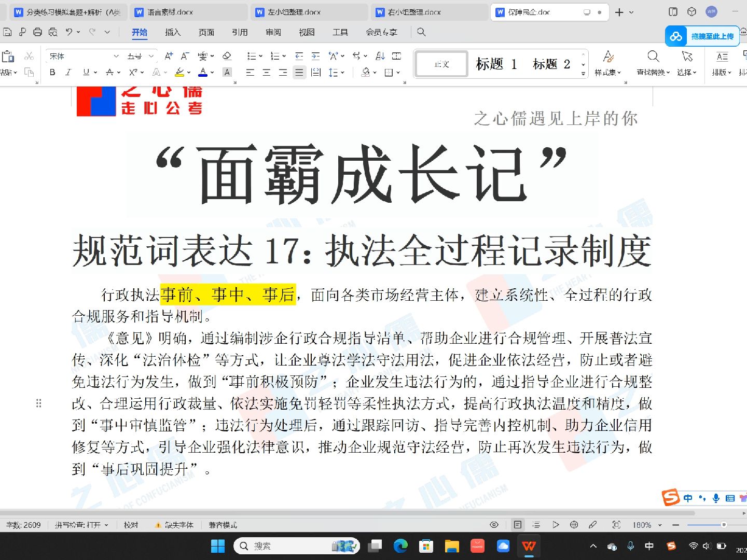This screenshot has height=560, width=747.
Task: Toggle the eye reading mode in status bar
Action: [494, 525]
